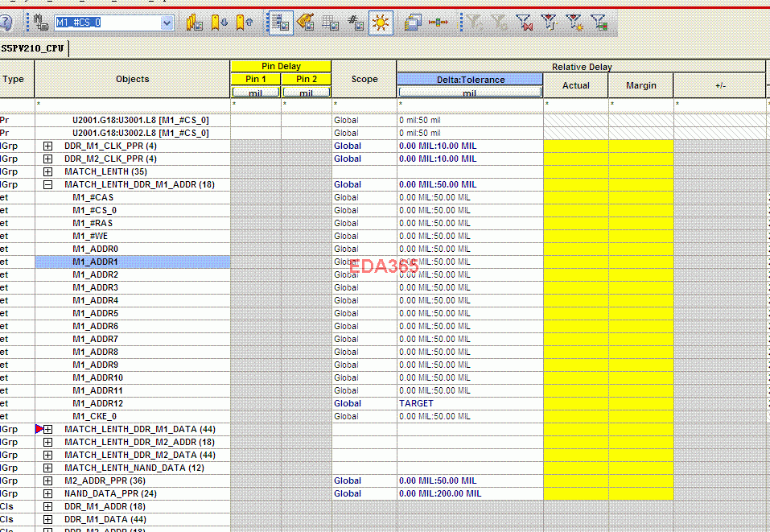Screen dimensions: 770x532
Task: Click the help question mark icon
Action: coord(5,23)
